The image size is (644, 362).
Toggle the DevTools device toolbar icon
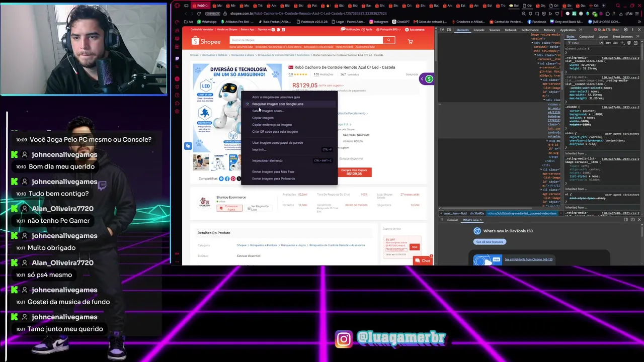click(449, 30)
